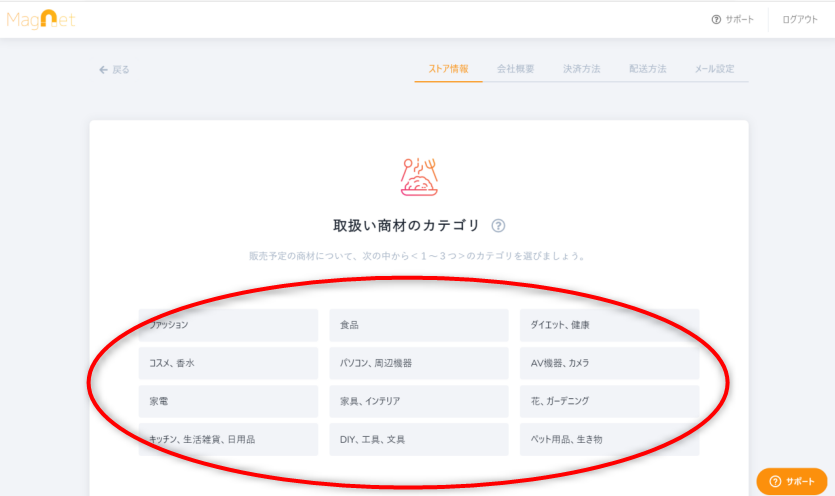Click the Magnet logo
Screen dimensions: 835x496
point(40,20)
